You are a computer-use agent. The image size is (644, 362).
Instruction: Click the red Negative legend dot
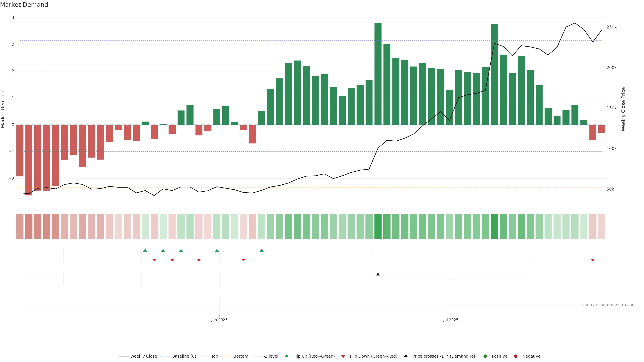point(516,356)
